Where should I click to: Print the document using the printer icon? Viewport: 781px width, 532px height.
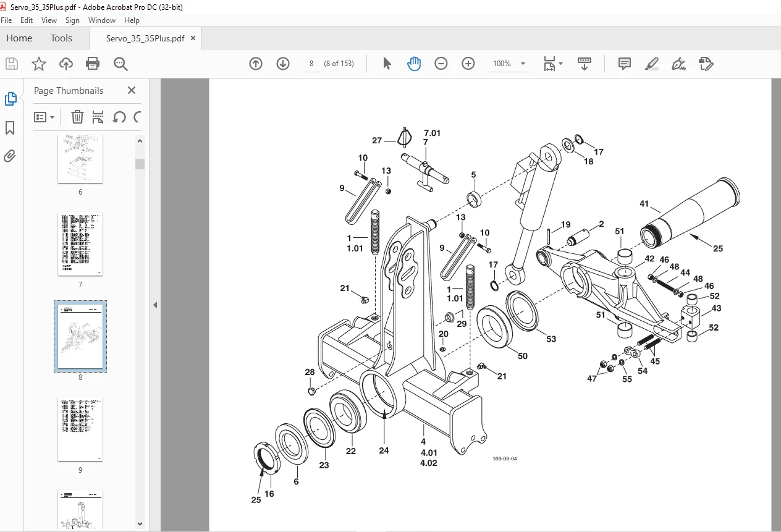click(93, 64)
